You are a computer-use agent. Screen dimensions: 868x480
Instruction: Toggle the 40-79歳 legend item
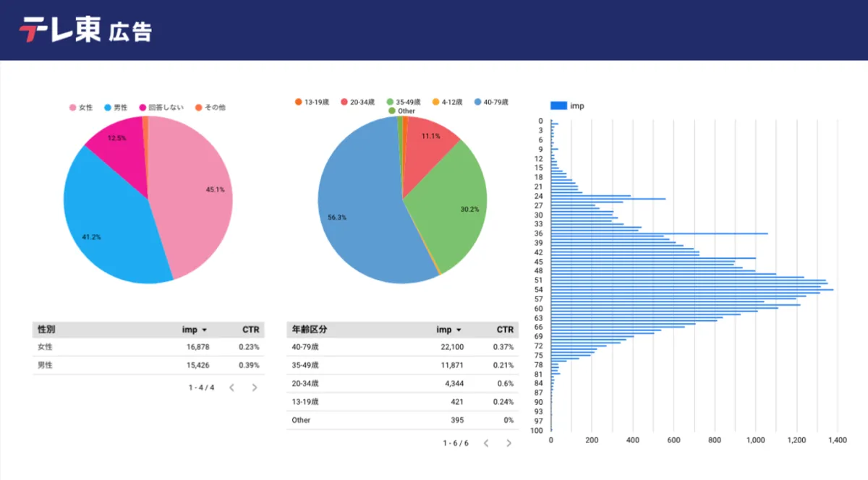pos(491,102)
